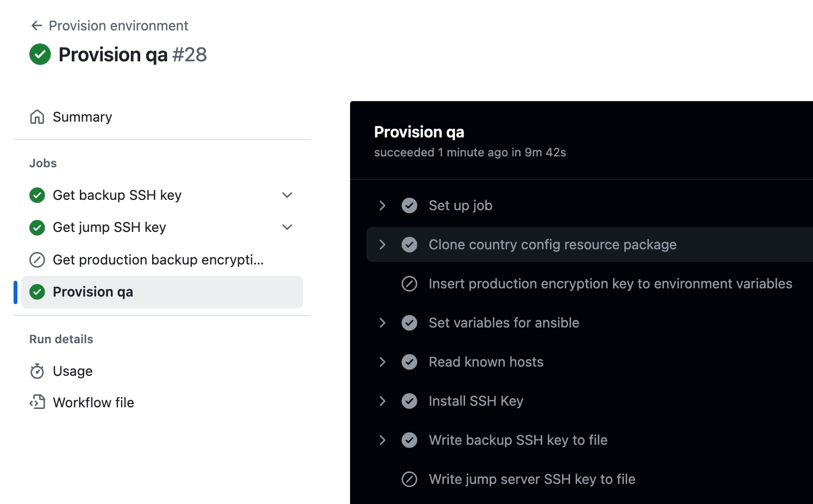813x504 pixels.
Task: Expand the Get jump SSH key dropdown chevron
Action: click(287, 227)
